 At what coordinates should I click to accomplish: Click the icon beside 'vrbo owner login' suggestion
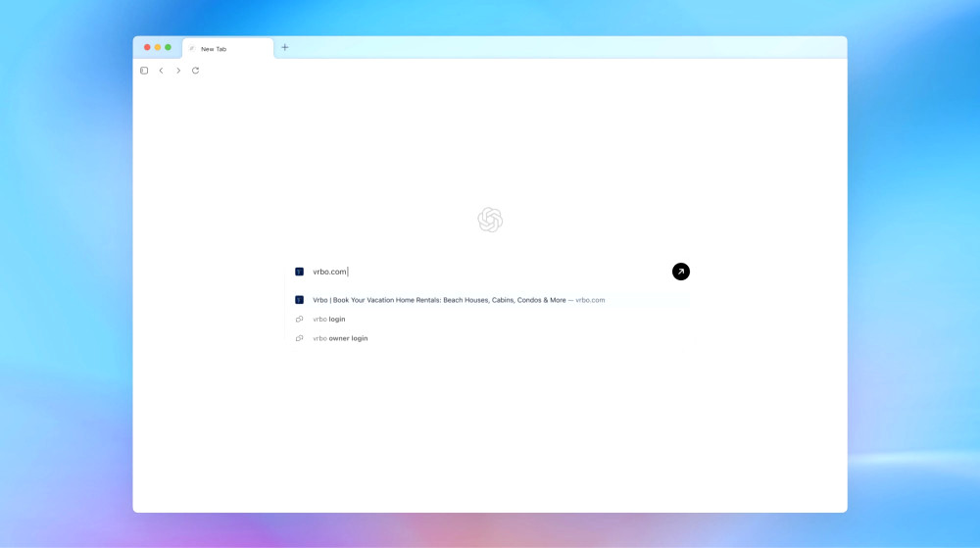(299, 338)
